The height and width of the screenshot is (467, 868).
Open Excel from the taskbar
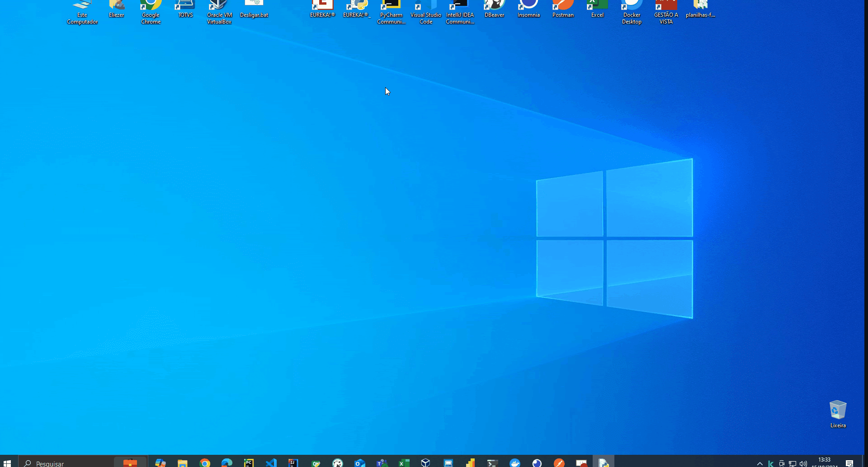coord(404,462)
